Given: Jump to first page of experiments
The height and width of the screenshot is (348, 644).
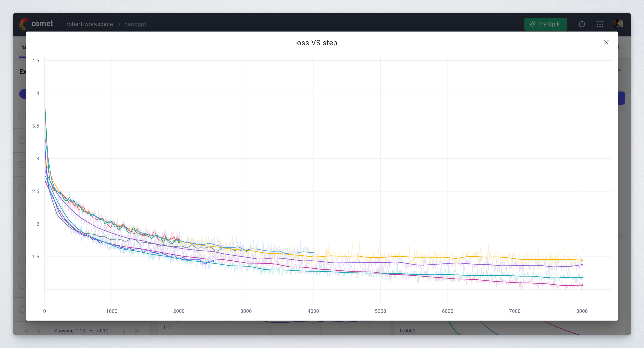Looking at the screenshot, I should click(x=26, y=331).
